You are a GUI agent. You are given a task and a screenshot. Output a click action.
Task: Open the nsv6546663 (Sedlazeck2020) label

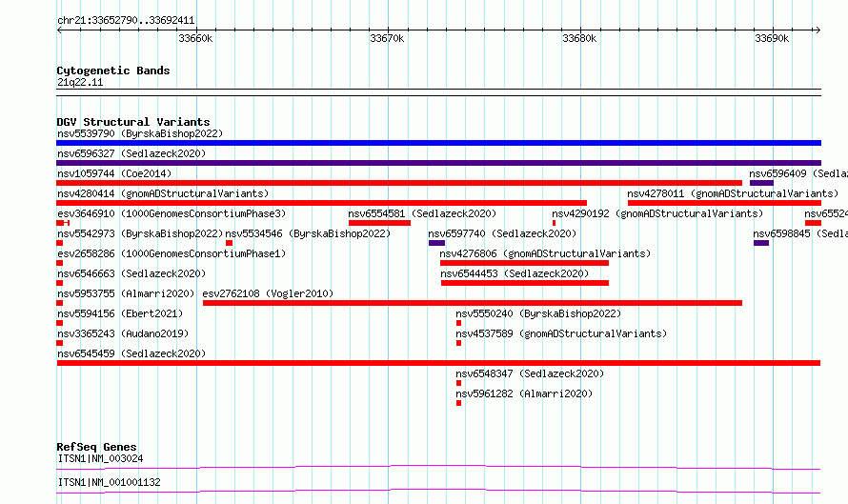[x=131, y=273]
